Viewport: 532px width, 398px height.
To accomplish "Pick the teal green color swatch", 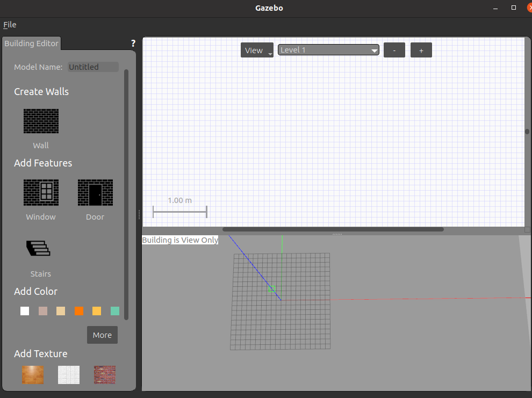I will (x=115, y=311).
